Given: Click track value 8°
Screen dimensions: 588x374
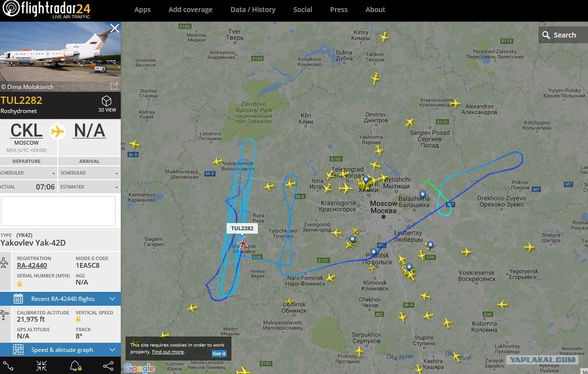Looking at the screenshot, I should pos(79,336).
